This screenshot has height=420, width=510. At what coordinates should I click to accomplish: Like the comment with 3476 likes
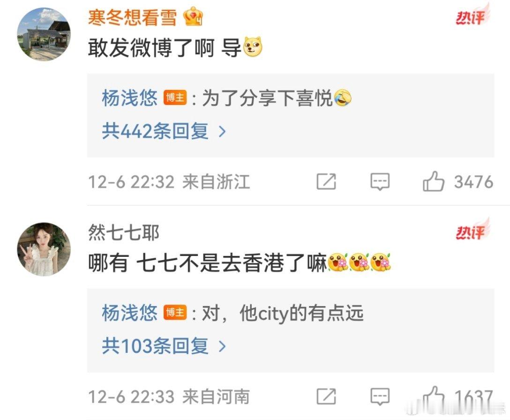coord(433,181)
